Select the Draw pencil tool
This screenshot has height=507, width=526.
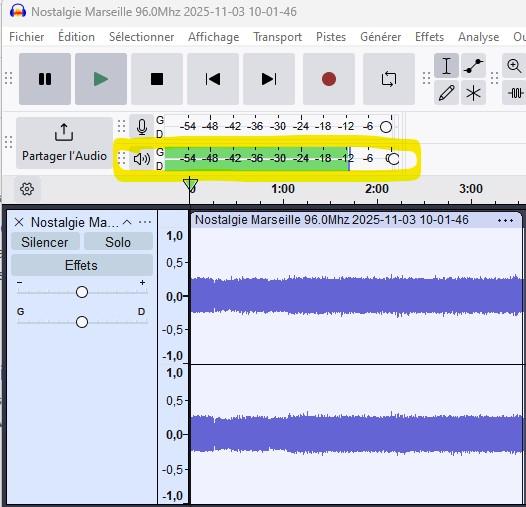click(446, 93)
